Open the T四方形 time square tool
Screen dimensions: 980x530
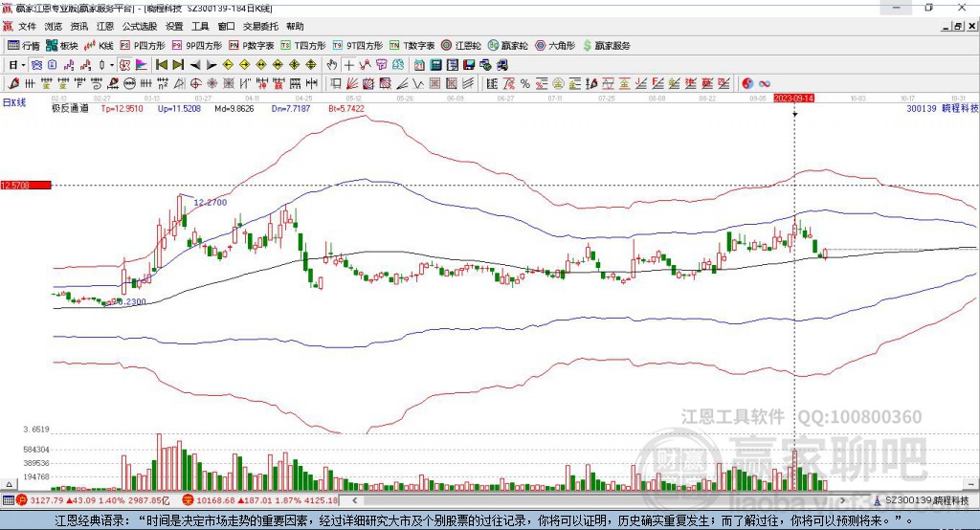click(x=303, y=46)
